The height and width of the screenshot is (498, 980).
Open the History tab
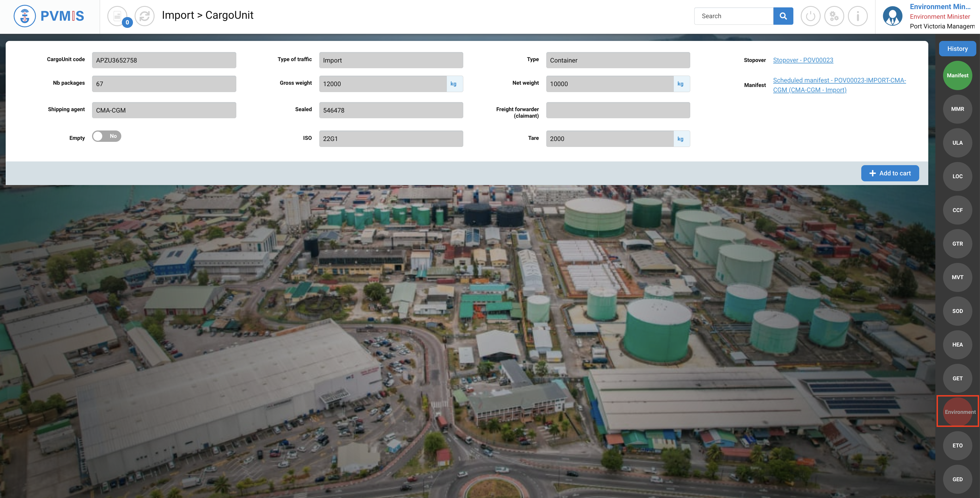click(x=957, y=49)
